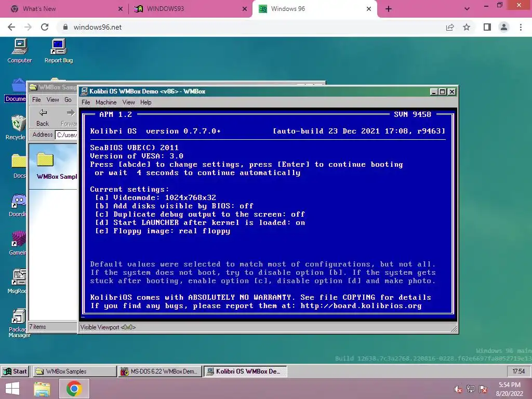Screen dimensions: 532x399
Task: Click the Windows 96 Start button
Action: click(15, 371)
